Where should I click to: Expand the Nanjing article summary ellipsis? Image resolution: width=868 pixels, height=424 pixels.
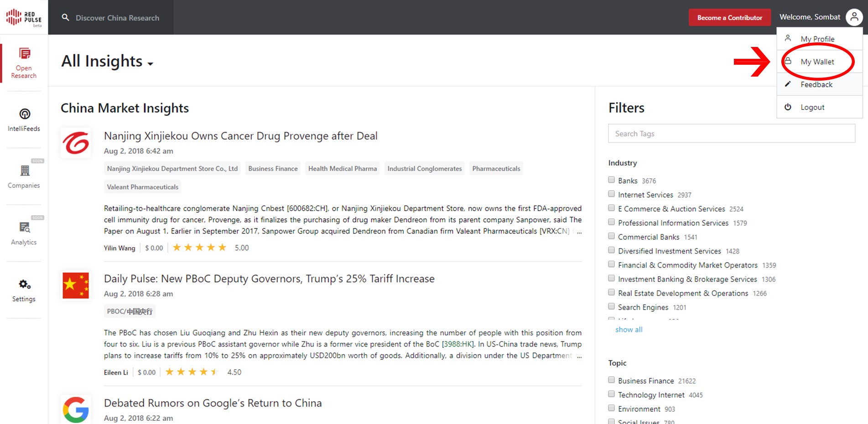[x=579, y=232]
